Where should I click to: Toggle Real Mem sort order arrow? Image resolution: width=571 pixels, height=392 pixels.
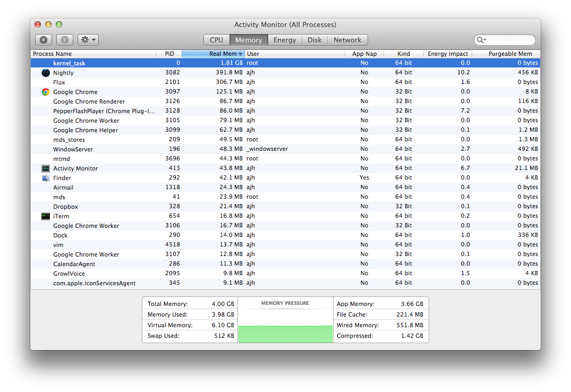coord(240,54)
